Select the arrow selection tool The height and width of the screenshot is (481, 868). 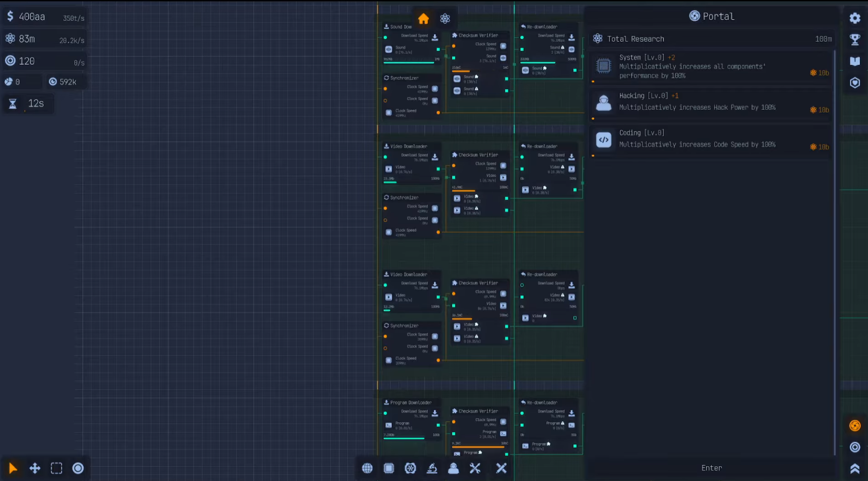(x=13, y=468)
